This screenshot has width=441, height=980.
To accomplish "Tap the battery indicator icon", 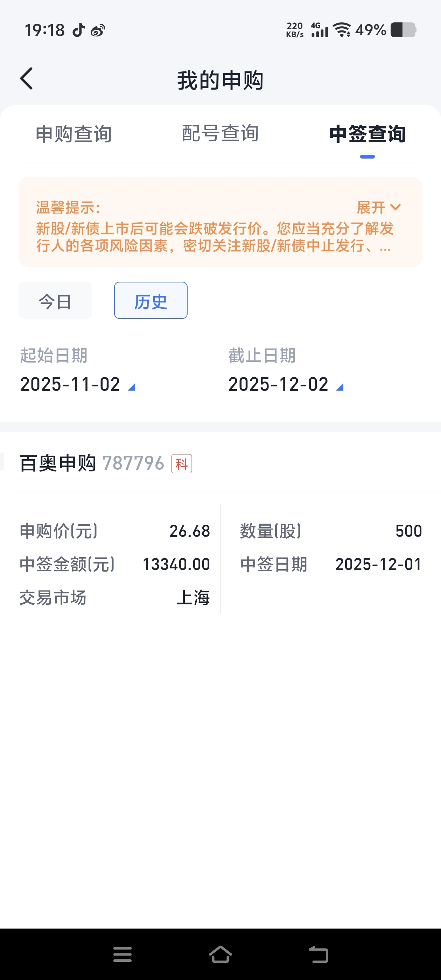I will pos(403,30).
